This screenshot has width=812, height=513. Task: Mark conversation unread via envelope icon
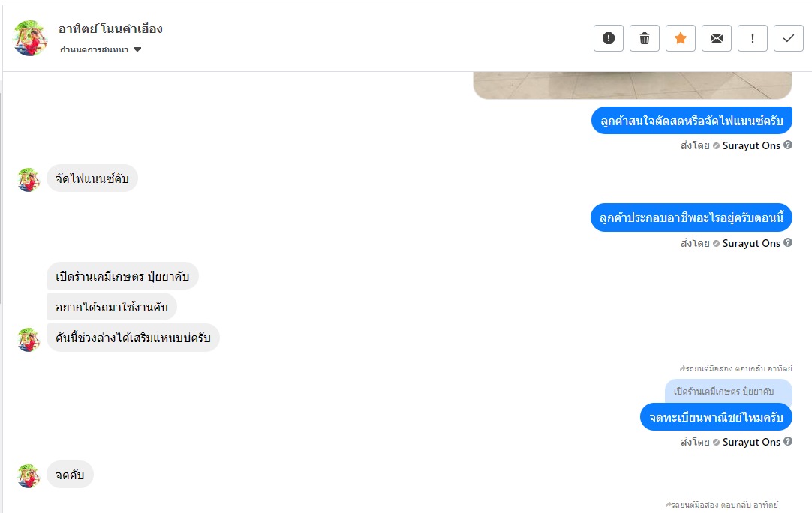pyautogui.click(x=716, y=38)
